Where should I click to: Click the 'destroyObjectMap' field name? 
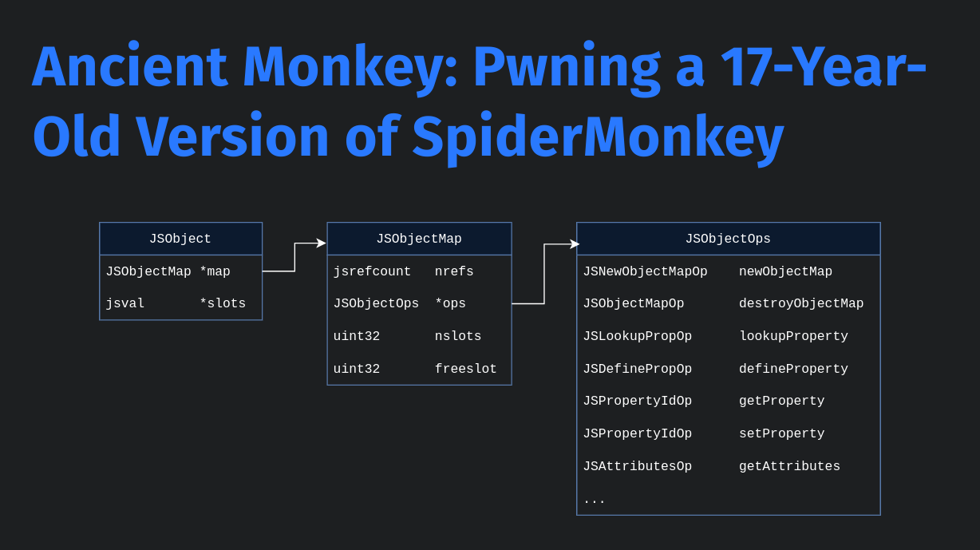pyautogui.click(x=801, y=303)
